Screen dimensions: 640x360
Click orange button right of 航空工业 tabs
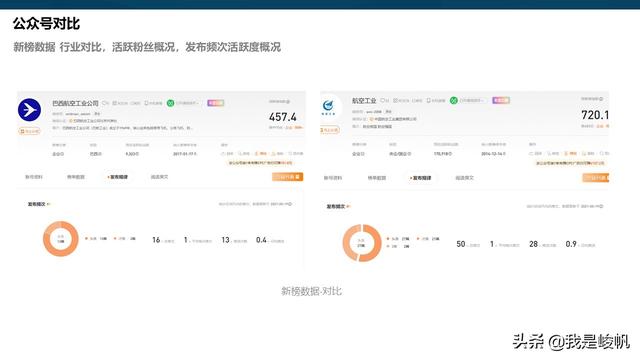pyautogui.click(x=596, y=178)
